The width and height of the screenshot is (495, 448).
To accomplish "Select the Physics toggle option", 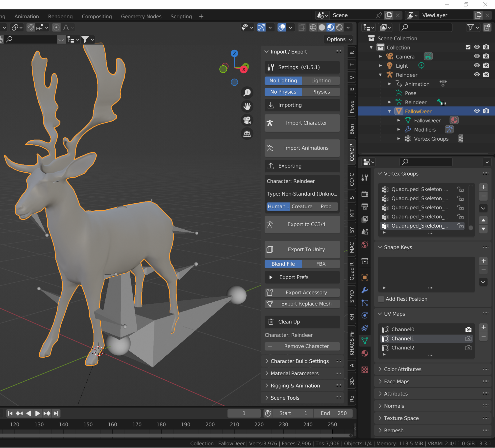I will 321,92.
